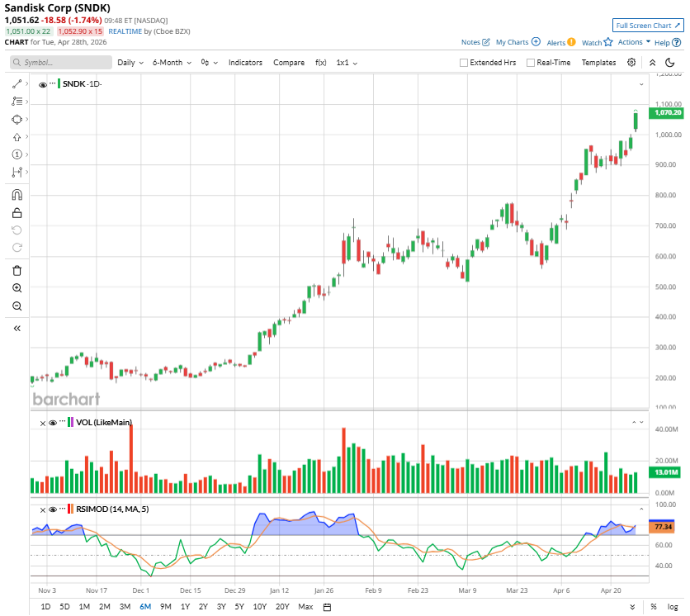Select the Max time range

coord(305,607)
